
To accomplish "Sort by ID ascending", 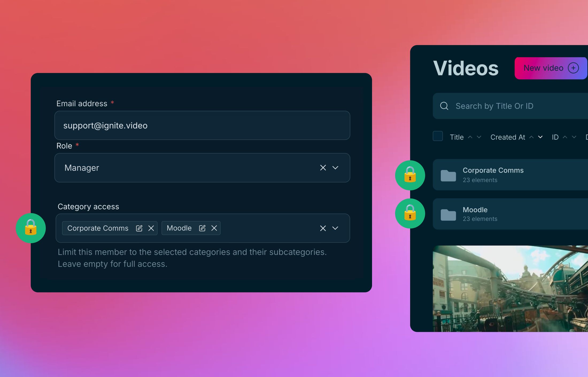I will pyautogui.click(x=565, y=137).
